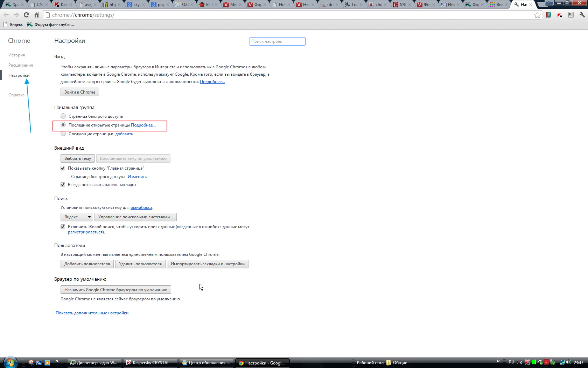
Task: Open the 'Яндекс' search engine dropdown
Action: [x=77, y=217]
